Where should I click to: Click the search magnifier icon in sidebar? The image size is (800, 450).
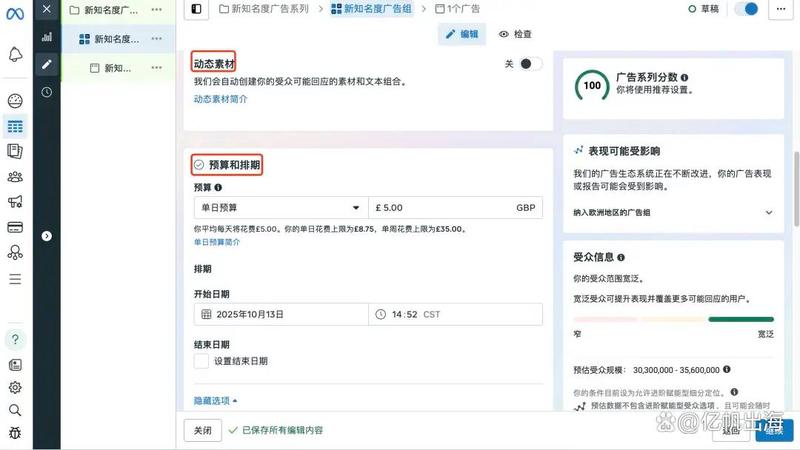pos(15,410)
